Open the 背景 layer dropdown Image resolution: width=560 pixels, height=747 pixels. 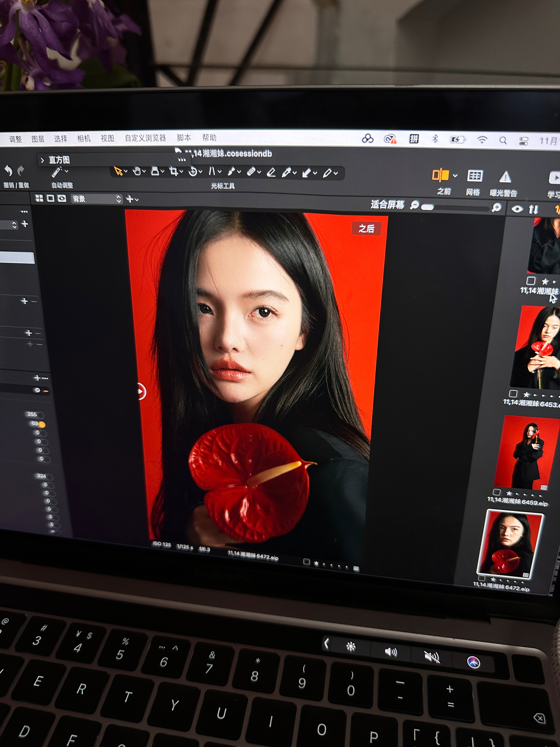point(96,199)
